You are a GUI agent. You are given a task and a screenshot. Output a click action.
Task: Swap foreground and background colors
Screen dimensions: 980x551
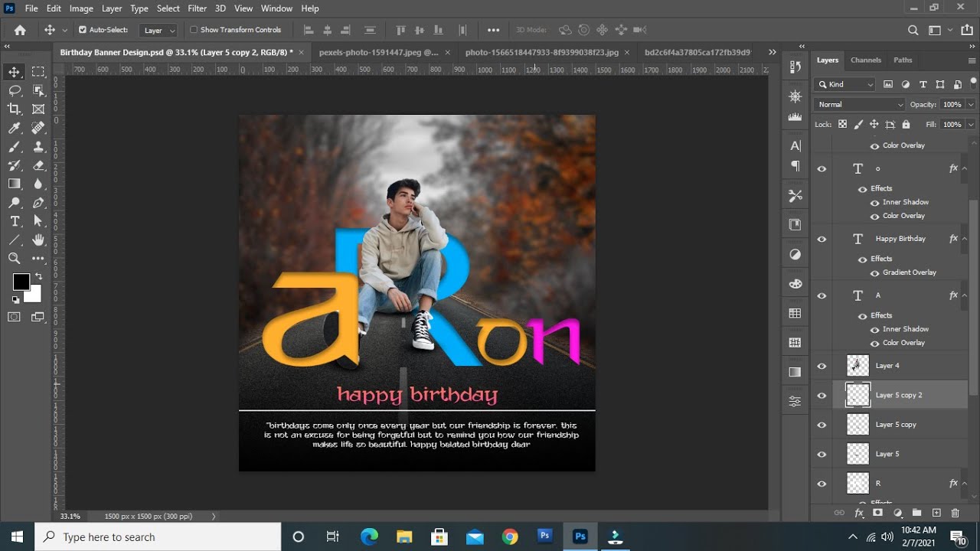tap(38, 276)
